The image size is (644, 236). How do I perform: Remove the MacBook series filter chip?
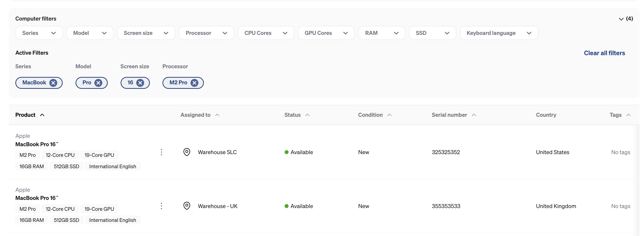[x=53, y=83]
